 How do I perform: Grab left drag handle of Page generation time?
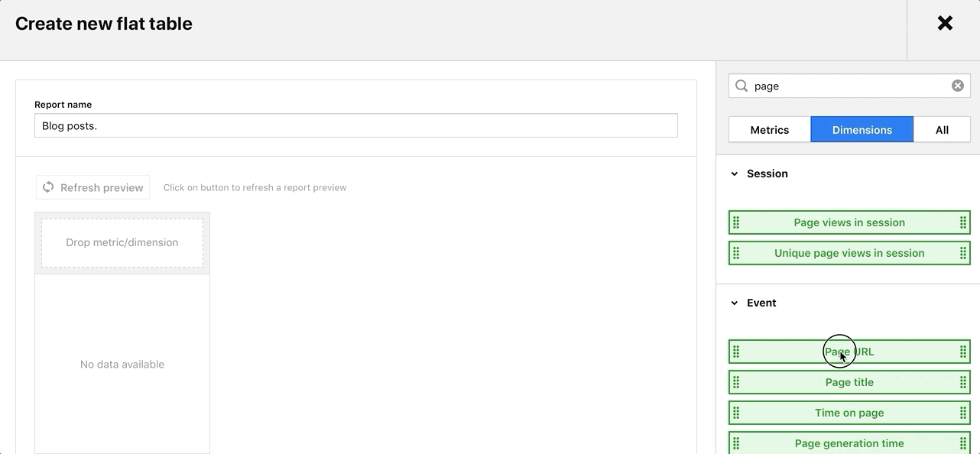(736, 443)
